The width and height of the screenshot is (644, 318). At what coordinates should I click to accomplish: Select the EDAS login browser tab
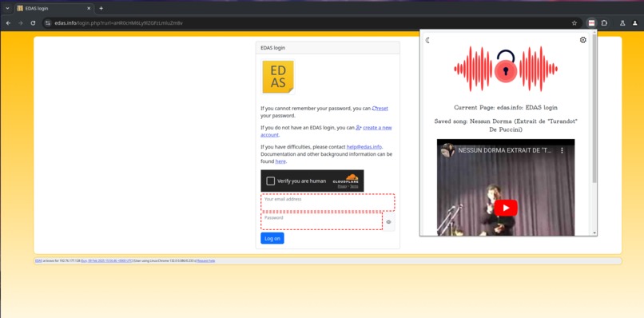click(54, 8)
